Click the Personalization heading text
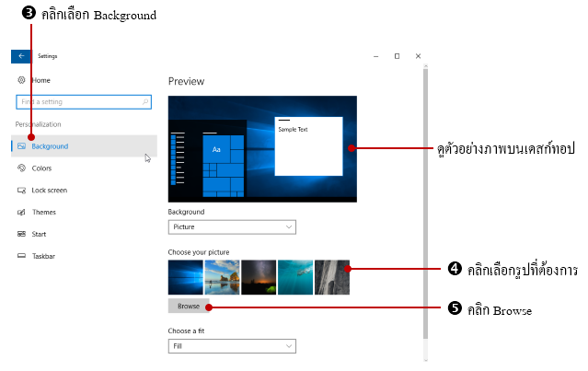 click(x=39, y=124)
